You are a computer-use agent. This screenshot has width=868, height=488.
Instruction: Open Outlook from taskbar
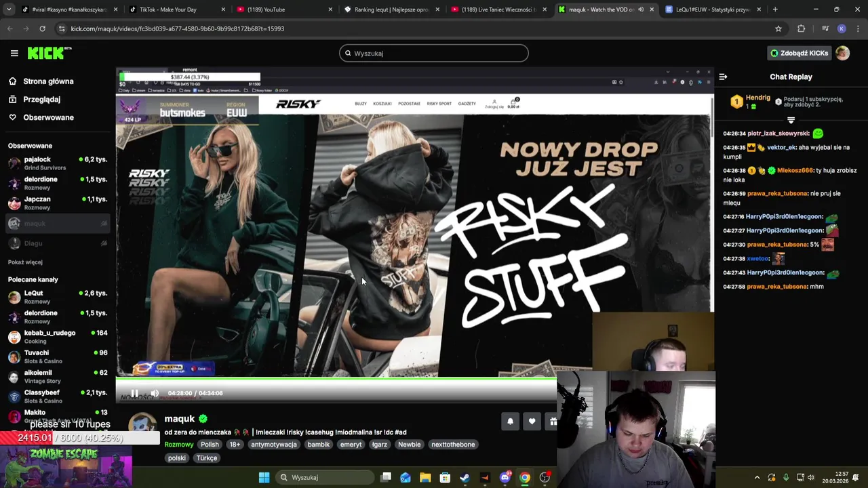(x=406, y=477)
